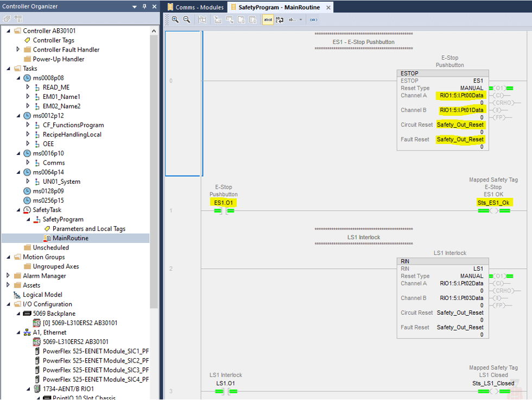Click ms0064p14 task clock icon
The image size is (532, 400).
27,172
